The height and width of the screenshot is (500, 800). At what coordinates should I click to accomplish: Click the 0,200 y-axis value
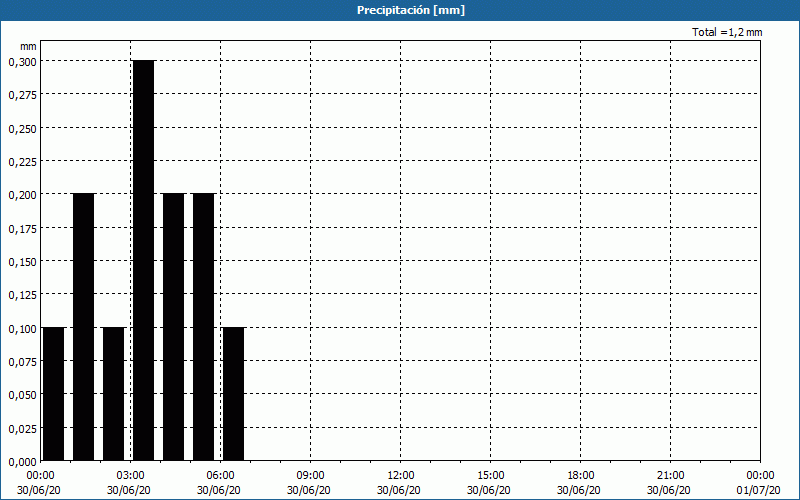coord(22,195)
